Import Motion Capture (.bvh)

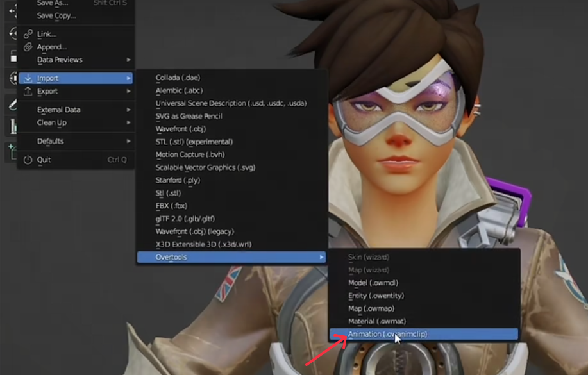(x=231, y=154)
